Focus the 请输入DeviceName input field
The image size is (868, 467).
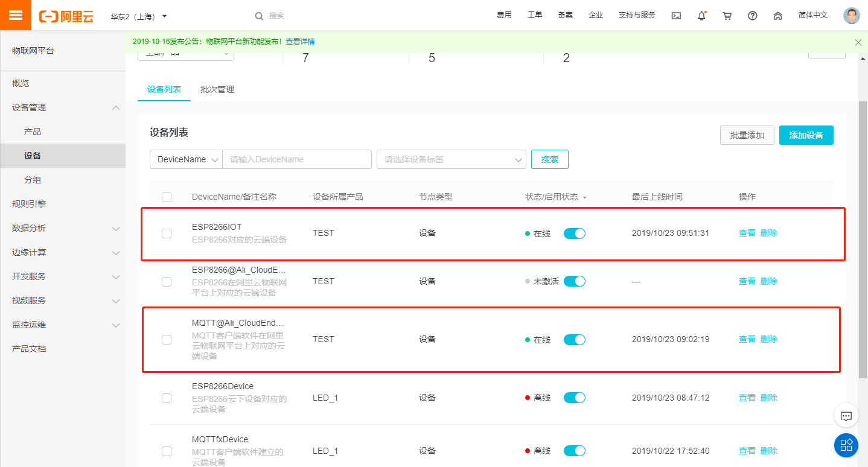[297, 159]
